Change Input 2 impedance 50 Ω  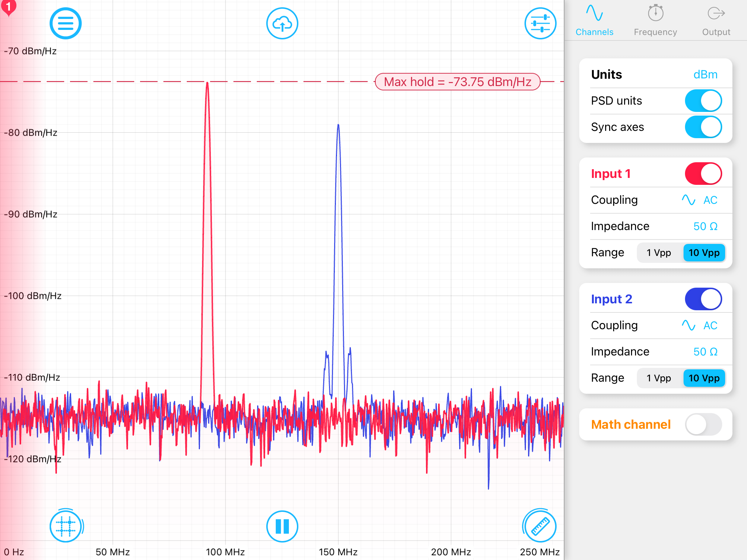pyautogui.click(x=705, y=351)
